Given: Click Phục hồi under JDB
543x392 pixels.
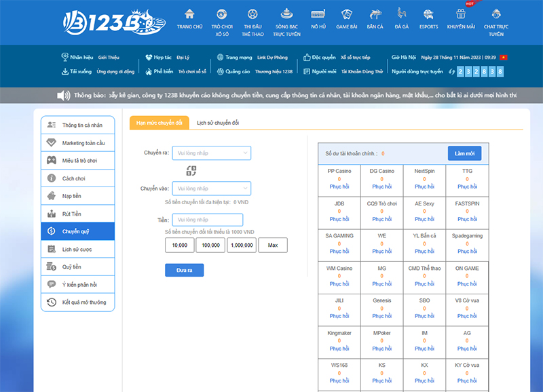Looking at the screenshot, I should (339, 219).
